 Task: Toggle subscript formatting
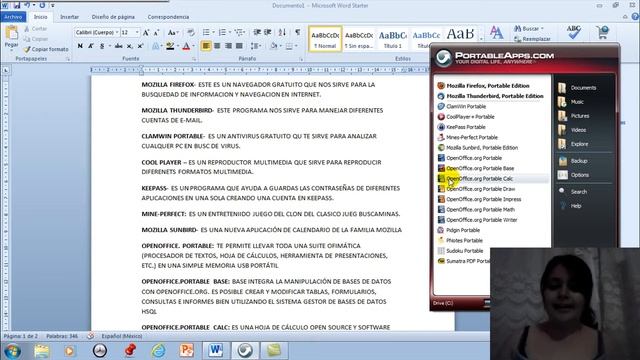click(129, 46)
